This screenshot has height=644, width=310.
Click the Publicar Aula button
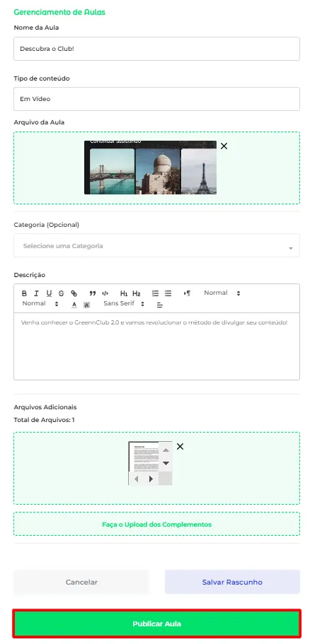156,623
